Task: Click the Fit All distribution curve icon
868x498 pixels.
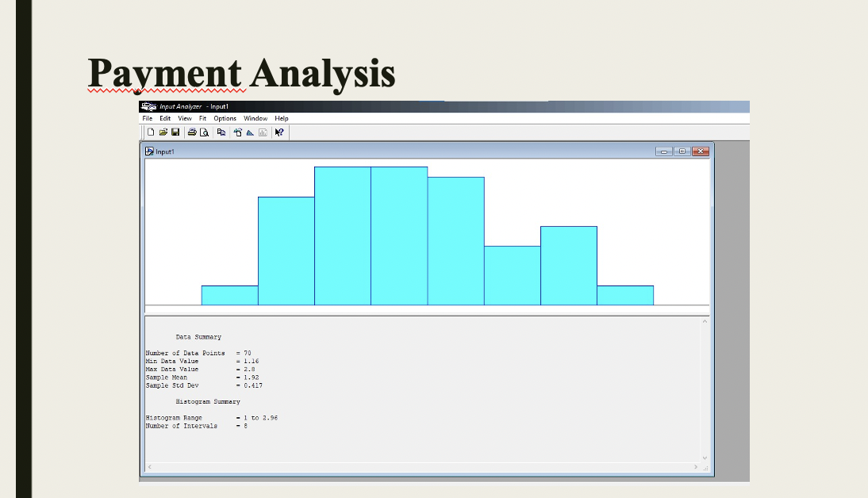Action: (250, 132)
